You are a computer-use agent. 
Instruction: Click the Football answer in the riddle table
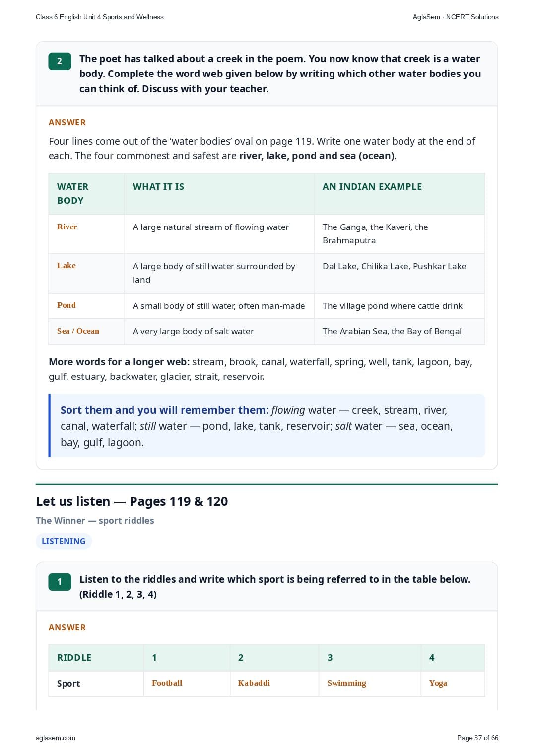coord(167,683)
